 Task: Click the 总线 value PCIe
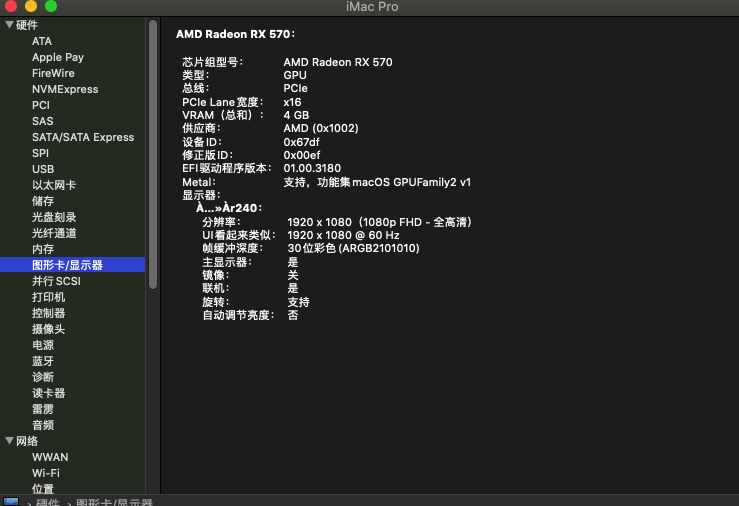coord(296,89)
